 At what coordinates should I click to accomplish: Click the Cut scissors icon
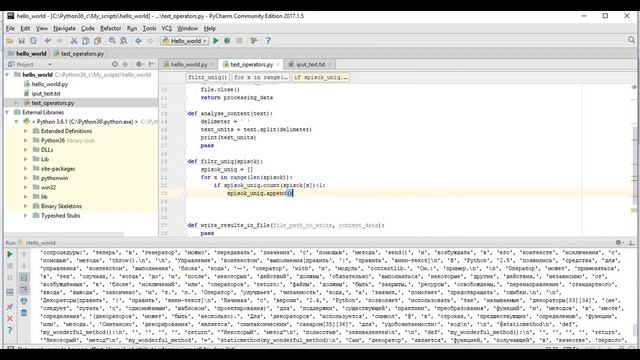click(74, 41)
